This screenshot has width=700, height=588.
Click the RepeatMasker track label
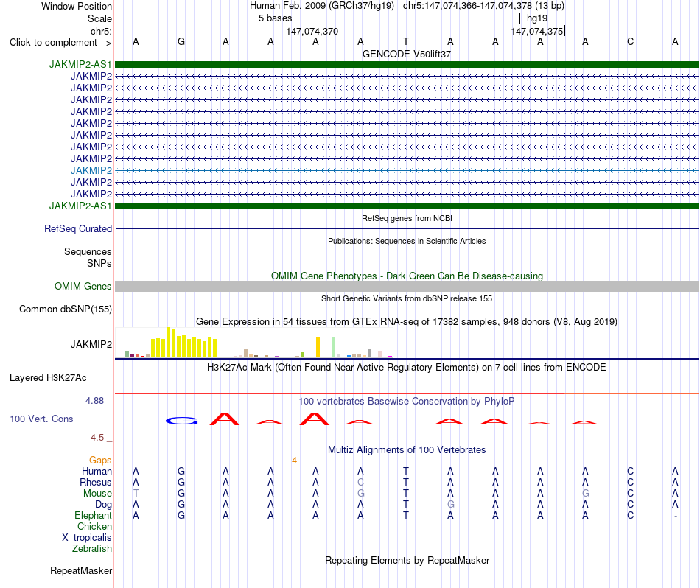click(x=81, y=571)
